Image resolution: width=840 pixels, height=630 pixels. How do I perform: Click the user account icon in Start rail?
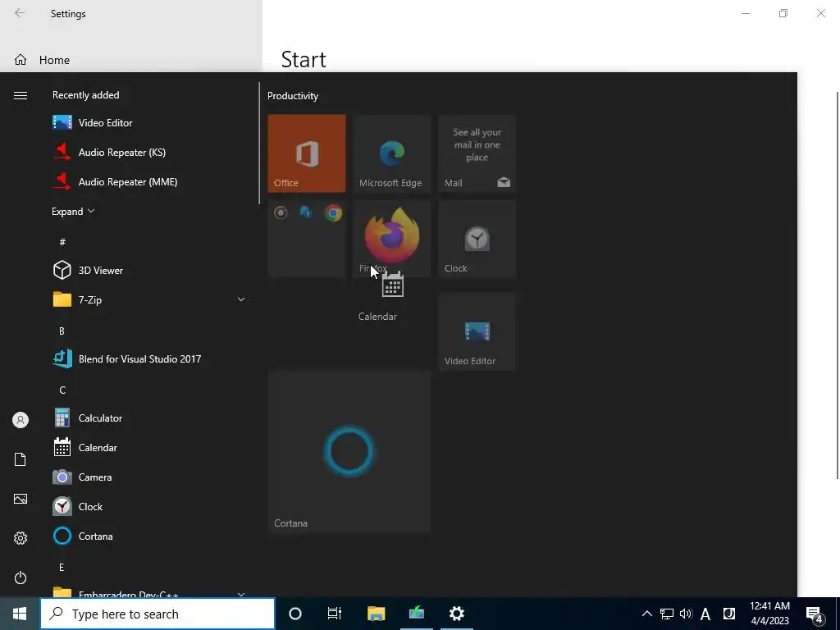[x=21, y=420]
